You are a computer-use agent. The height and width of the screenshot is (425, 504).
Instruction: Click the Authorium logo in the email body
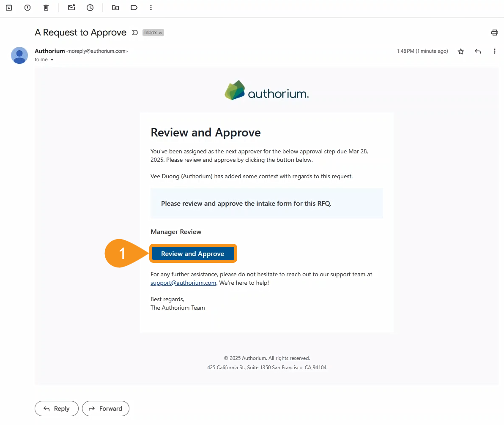click(x=266, y=90)
